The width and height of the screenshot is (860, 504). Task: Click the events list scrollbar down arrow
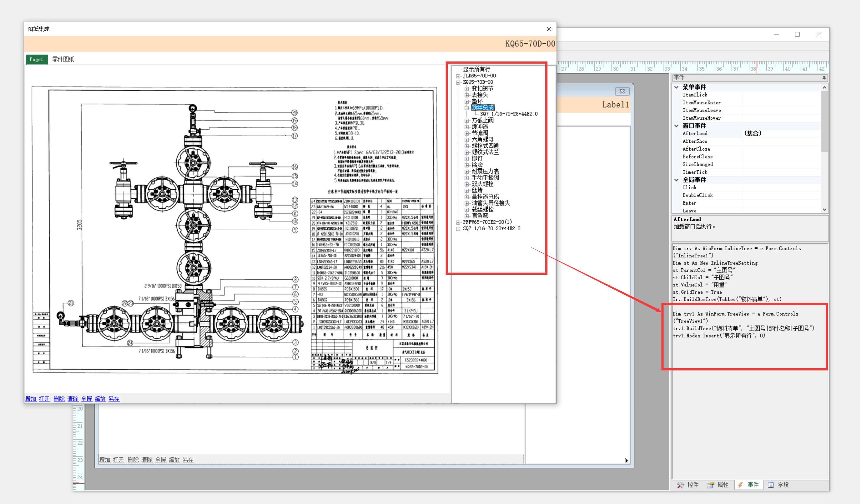tap(825, 210)
